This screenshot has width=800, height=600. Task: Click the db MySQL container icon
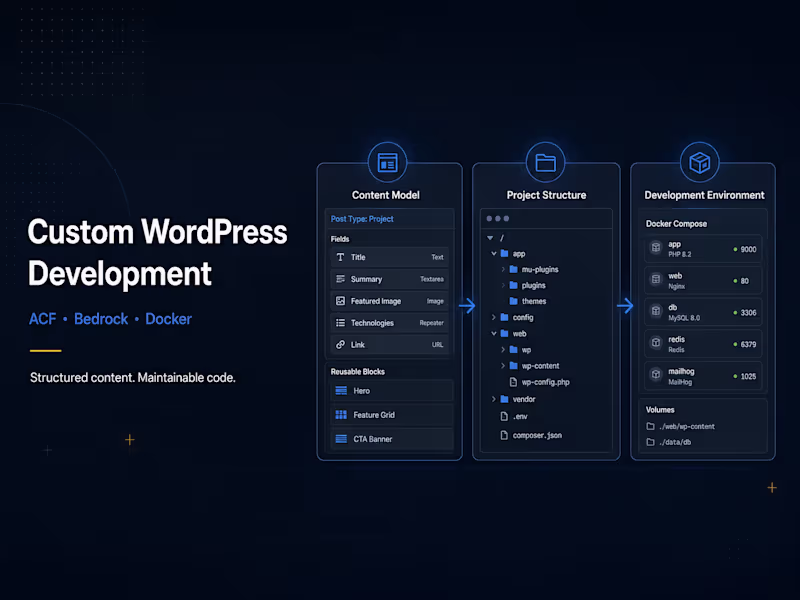656,311
